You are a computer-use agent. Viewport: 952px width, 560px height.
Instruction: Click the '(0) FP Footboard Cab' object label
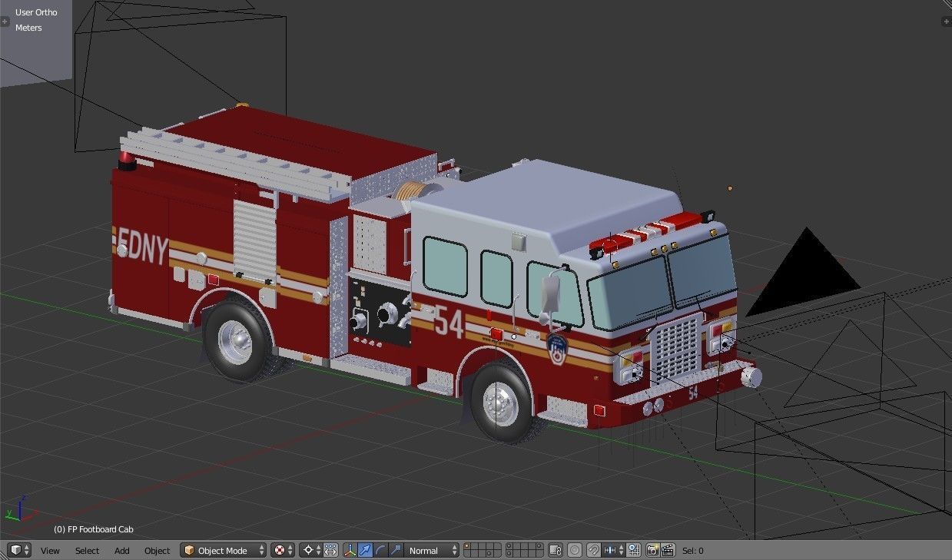[93, 529]
